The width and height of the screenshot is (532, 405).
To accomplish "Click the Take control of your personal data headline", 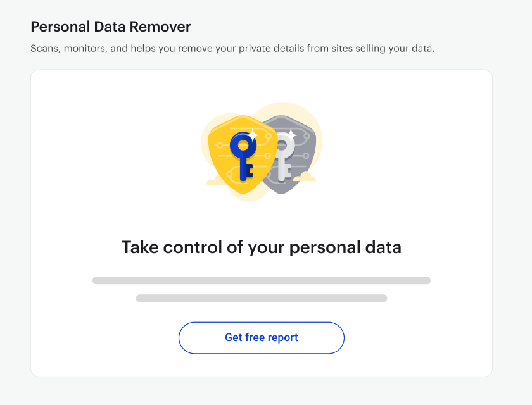I will pyautogui.click(x=261, y=247).
